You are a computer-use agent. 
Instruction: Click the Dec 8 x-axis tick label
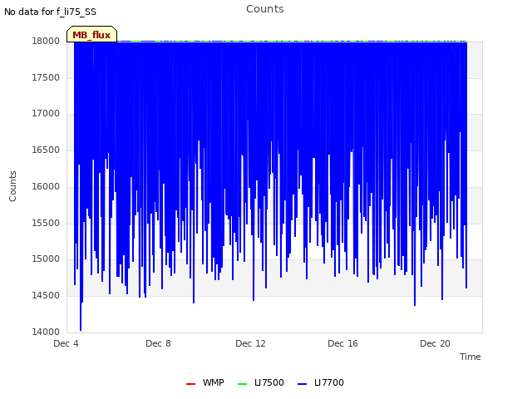[x=158, y=343]
